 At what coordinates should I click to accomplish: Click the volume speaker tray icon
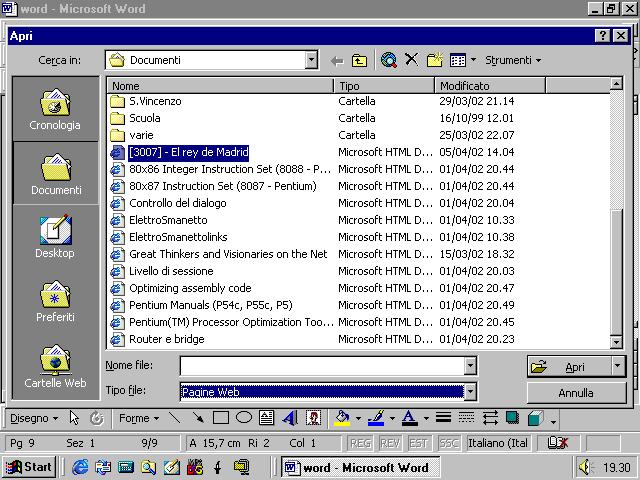[x=586, y=467]
